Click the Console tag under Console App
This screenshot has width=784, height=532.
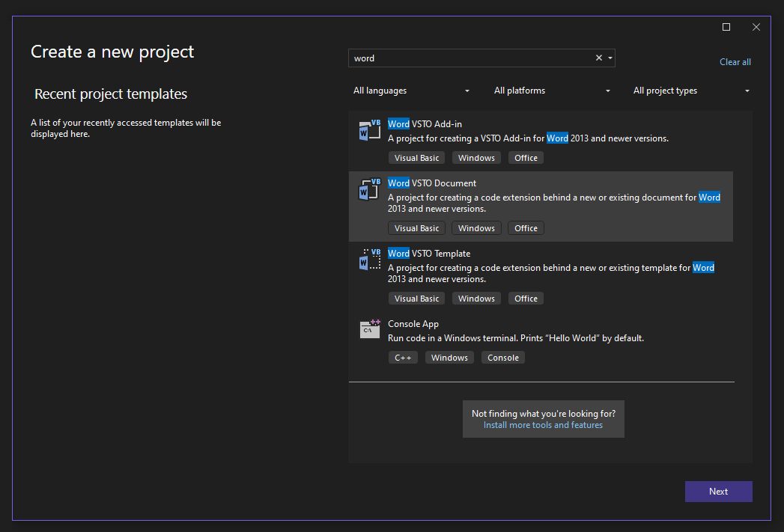click(x=503, y=358)
